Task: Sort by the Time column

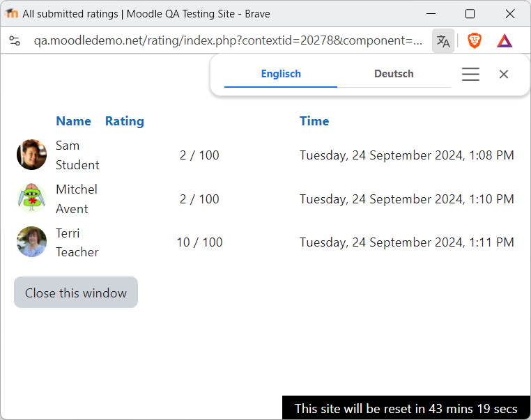Action: (314, 121)
